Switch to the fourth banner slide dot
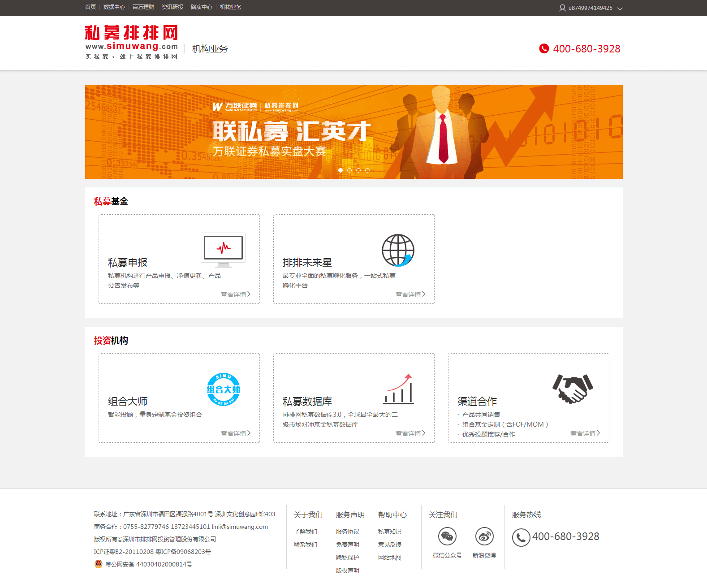This screenshot has height=588, width=707. click(367, 170)
